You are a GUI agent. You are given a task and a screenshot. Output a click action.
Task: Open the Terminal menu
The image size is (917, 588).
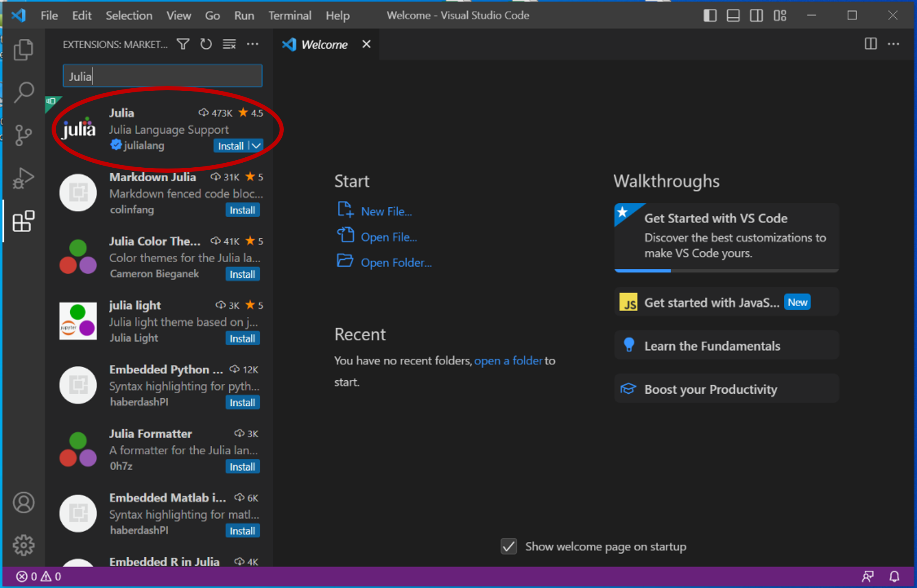pos(290,16)
